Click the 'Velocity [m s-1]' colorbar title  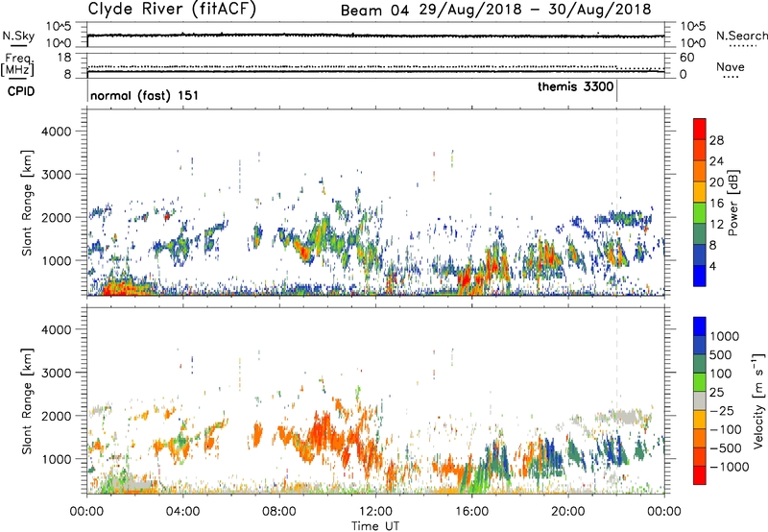(x=758, y=400)
